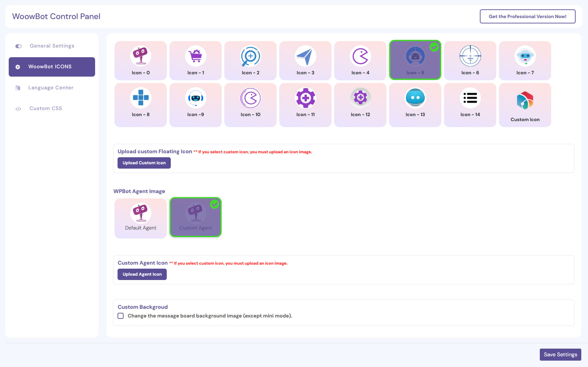Open the Custom CSS tab
The image size is (588, 367).
point(52,108)
